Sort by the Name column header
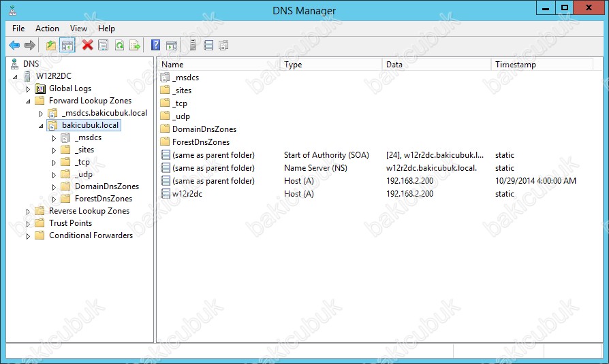Screen dimensions: 609x364 pos(218,65)
